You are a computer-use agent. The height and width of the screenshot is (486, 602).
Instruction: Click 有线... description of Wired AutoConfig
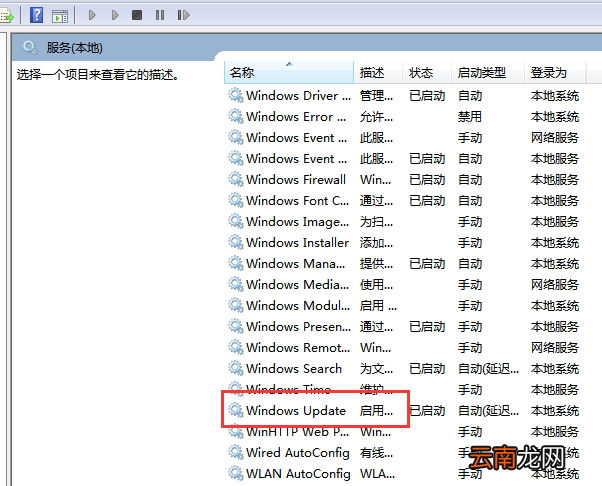(x=376, y=453)
